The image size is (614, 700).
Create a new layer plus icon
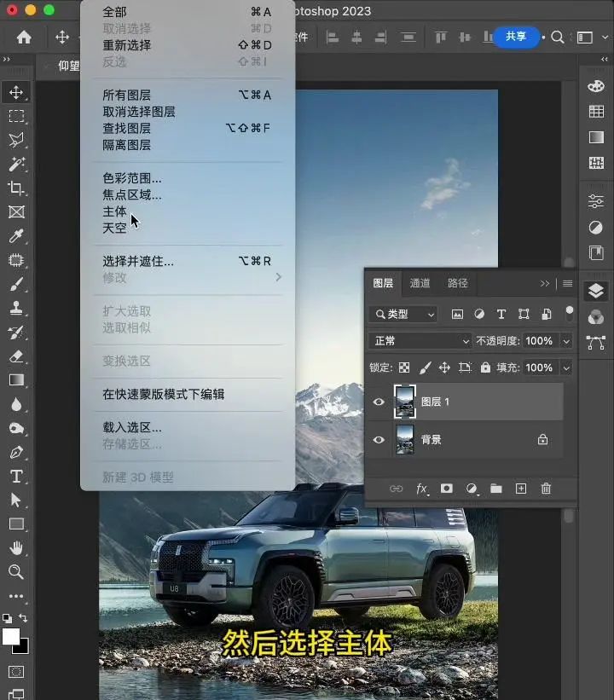[521, 489]
